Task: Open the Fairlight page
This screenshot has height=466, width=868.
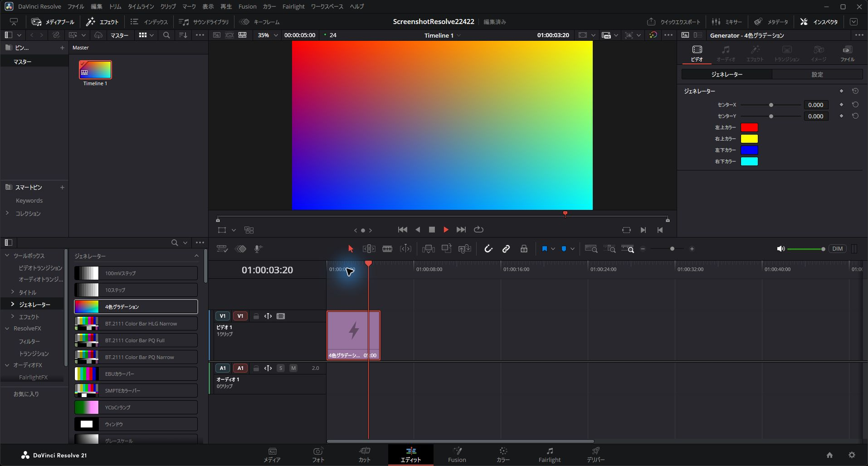Action: point(550,455)
